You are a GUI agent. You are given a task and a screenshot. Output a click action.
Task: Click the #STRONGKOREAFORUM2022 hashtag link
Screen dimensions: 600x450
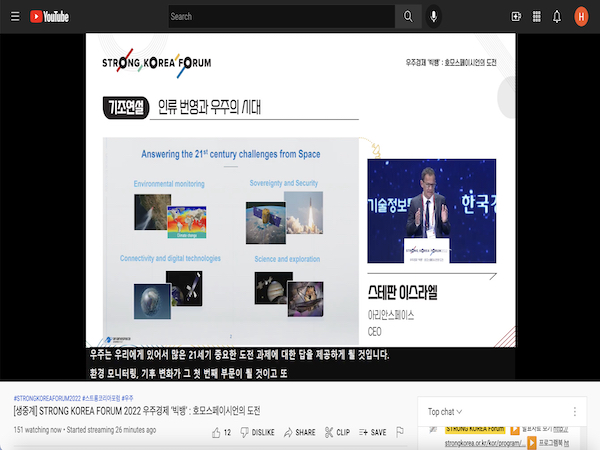click(x=47, y=398)
